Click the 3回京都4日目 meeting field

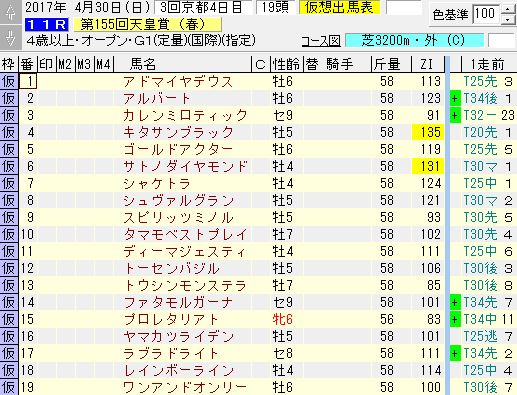coord(203,7)
